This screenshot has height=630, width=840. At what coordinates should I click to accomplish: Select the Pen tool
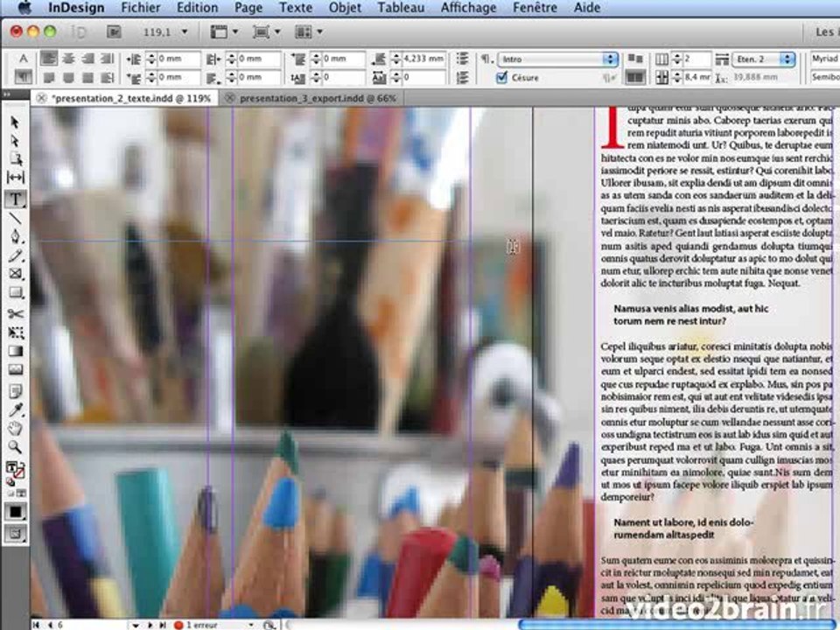point(15,237)
